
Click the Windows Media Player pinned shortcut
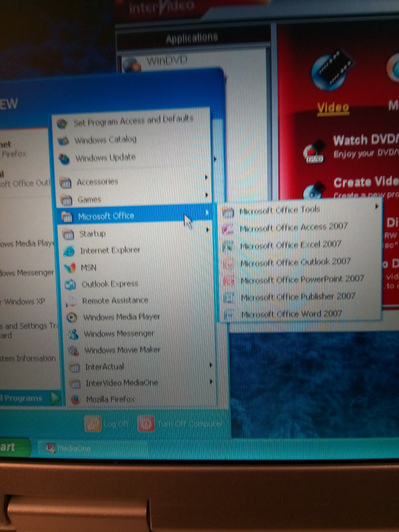pyautogui.click(x=27, y=244)
